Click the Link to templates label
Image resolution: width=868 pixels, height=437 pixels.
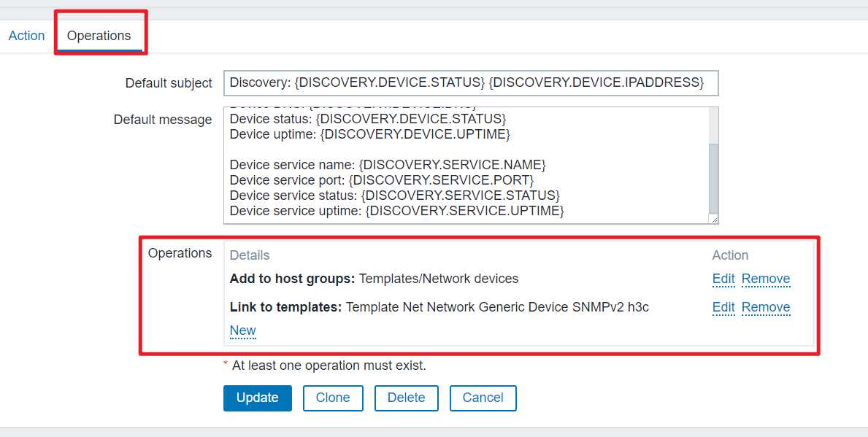pos(285,307)
